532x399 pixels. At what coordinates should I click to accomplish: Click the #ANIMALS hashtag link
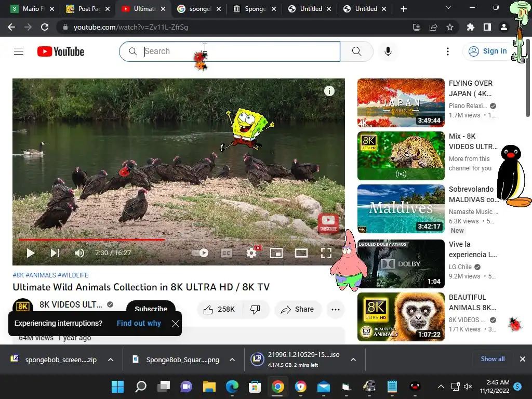(x=41, y=275)
